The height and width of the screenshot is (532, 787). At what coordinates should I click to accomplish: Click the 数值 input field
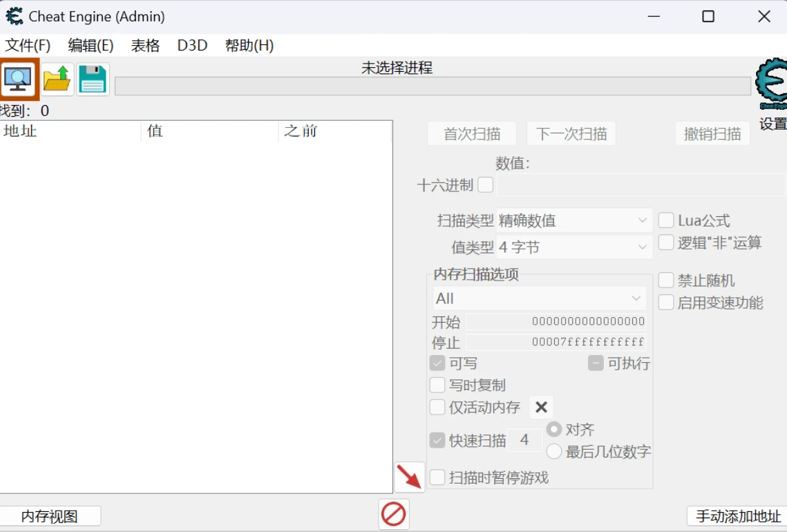pyautogui.click(x=640, y=185)
